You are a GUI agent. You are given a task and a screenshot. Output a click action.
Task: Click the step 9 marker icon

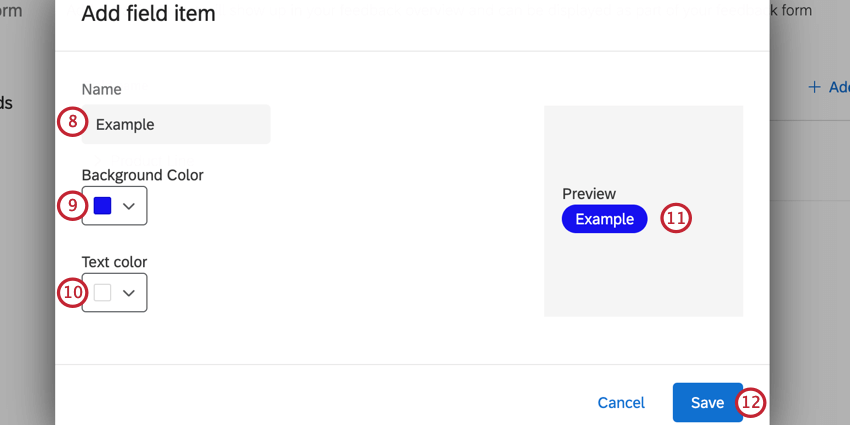[71, 205]
